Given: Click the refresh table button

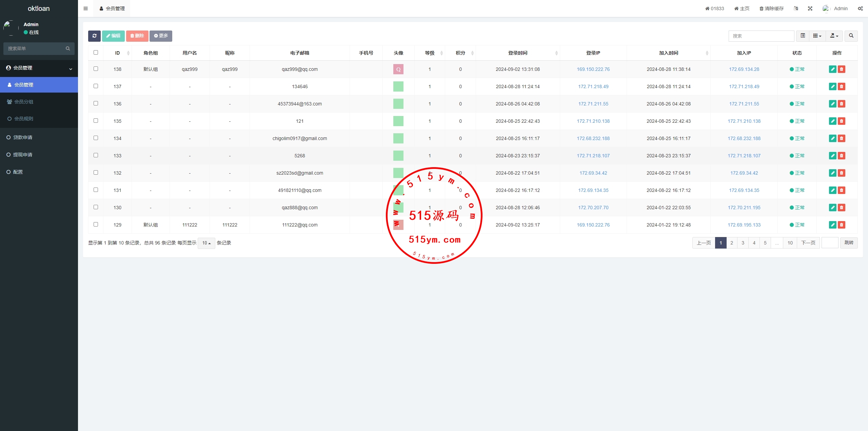Looking at the screenshot, I should [x=94, y=36].
